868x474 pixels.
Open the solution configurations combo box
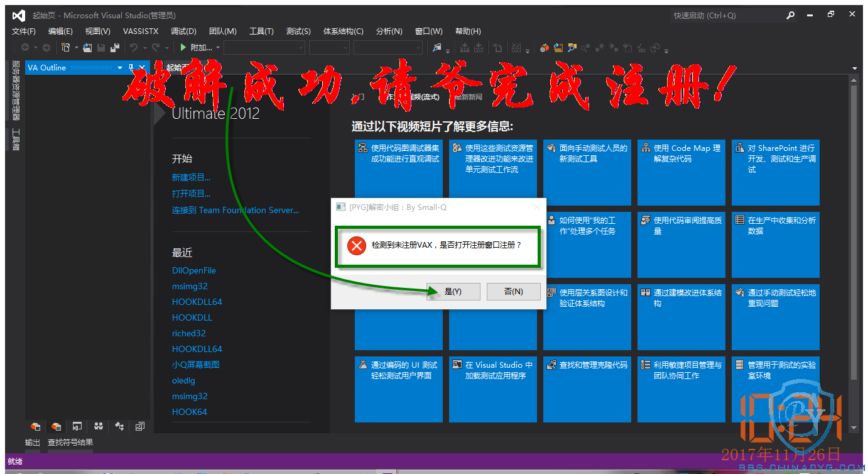(264, 47)
